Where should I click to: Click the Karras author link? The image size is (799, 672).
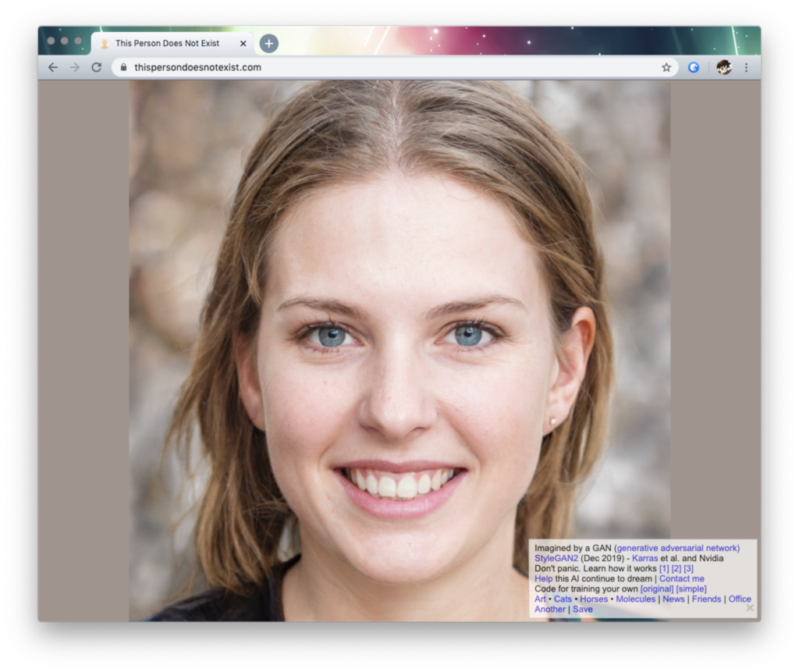[x=645, y=558]
